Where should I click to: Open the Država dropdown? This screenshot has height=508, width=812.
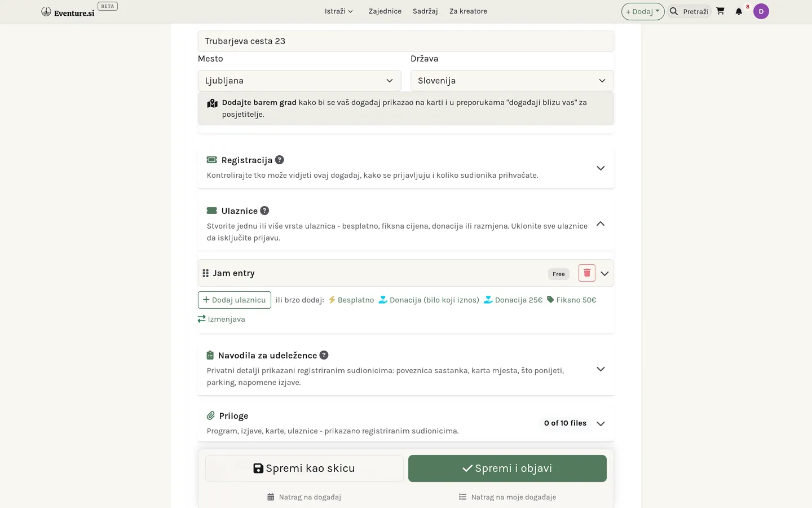pos(512,81)
